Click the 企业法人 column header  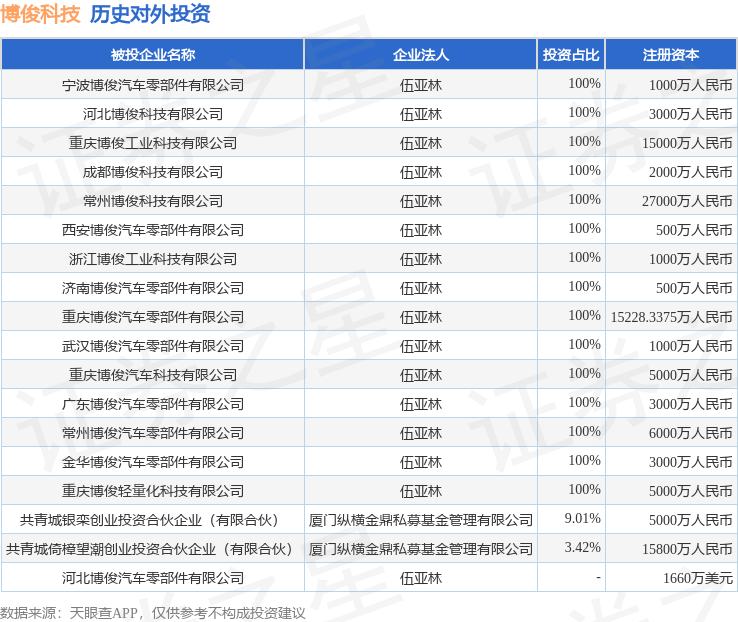421,55
